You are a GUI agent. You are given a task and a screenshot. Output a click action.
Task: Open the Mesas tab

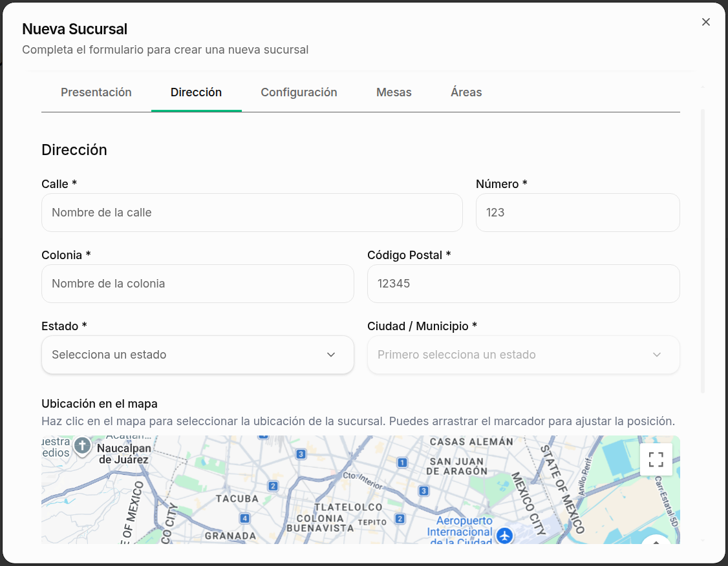(x=394, y=92)
